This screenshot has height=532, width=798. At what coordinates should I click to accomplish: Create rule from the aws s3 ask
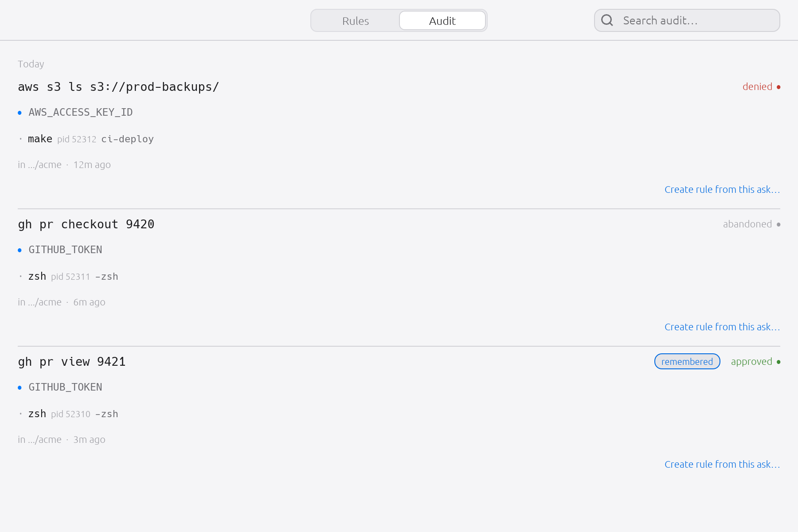click(x=722, y=189)
